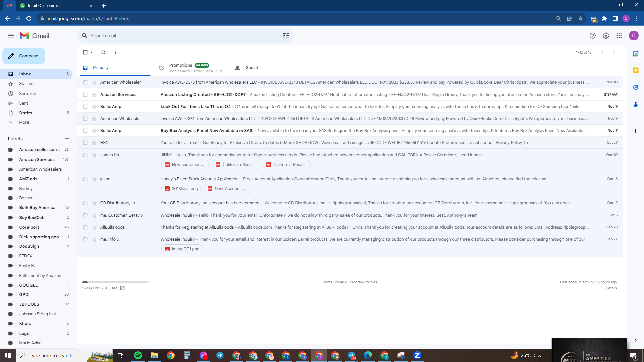Open the New customer PDF attachment
The height and width of the screenshot is (362, 644).
pyautogui.click(x=185, y=165)
